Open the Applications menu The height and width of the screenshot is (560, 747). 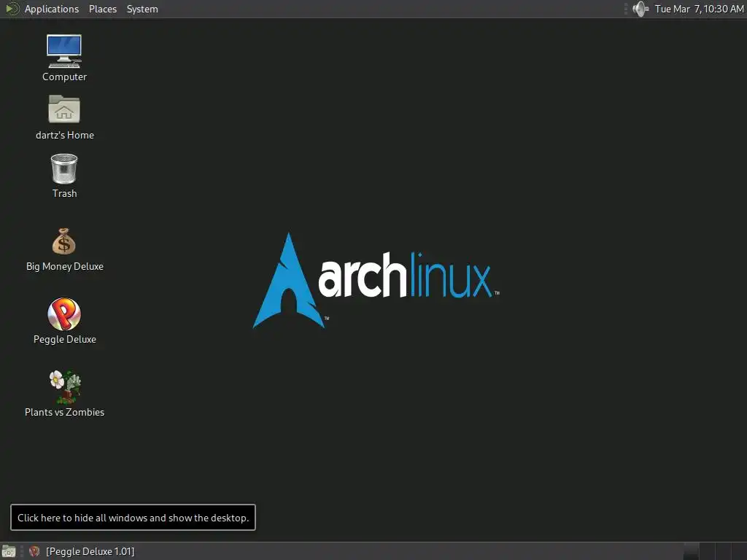52,9
